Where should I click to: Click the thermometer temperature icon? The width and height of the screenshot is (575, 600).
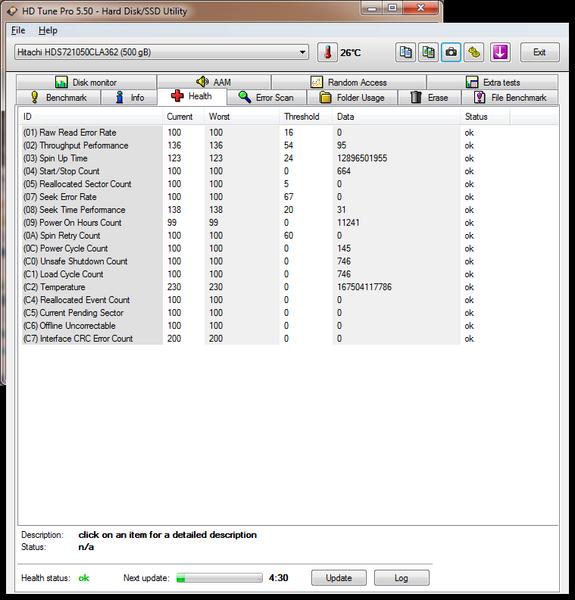coord(327,52)
